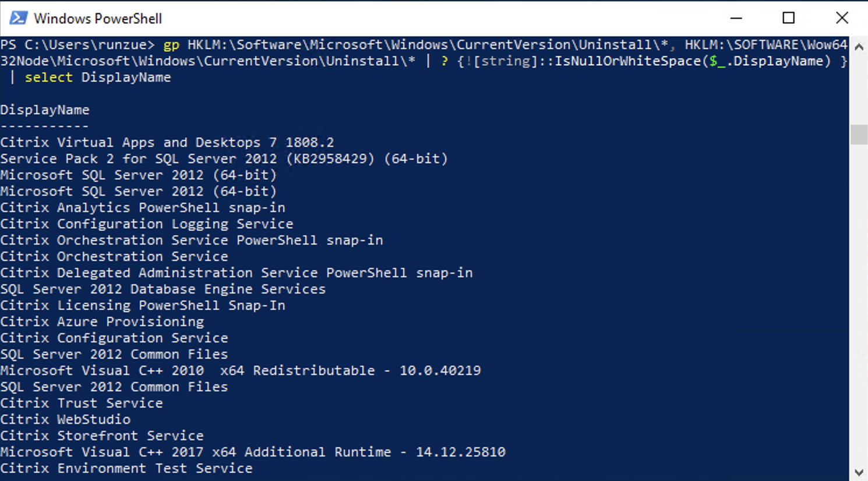Image resolution: width=868 pixels, height=481 pixels.
Task: Click the Citrix Storefront Service entry
Action: (102, 436)
